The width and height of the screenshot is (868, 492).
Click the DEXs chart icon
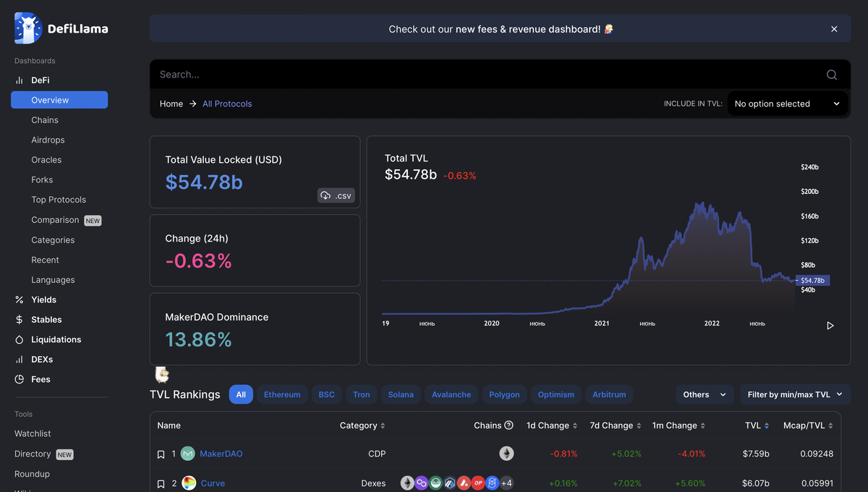20,360
